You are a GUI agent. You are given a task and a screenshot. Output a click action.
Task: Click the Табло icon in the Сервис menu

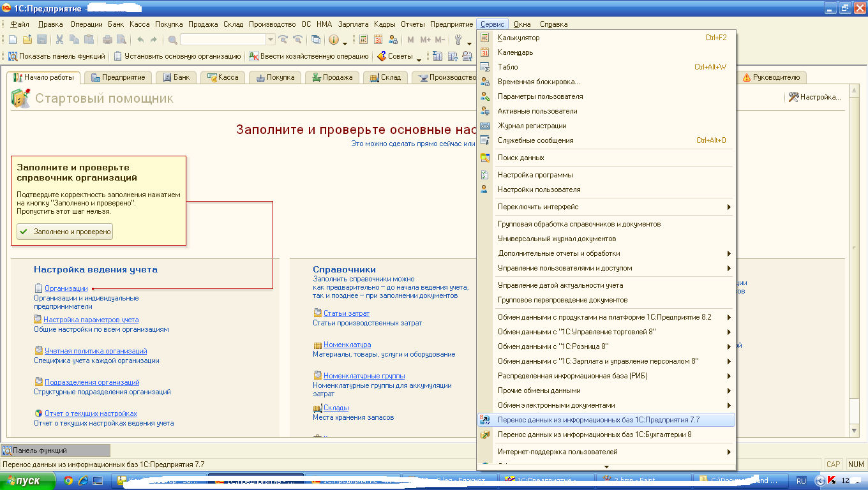(485, 67)
